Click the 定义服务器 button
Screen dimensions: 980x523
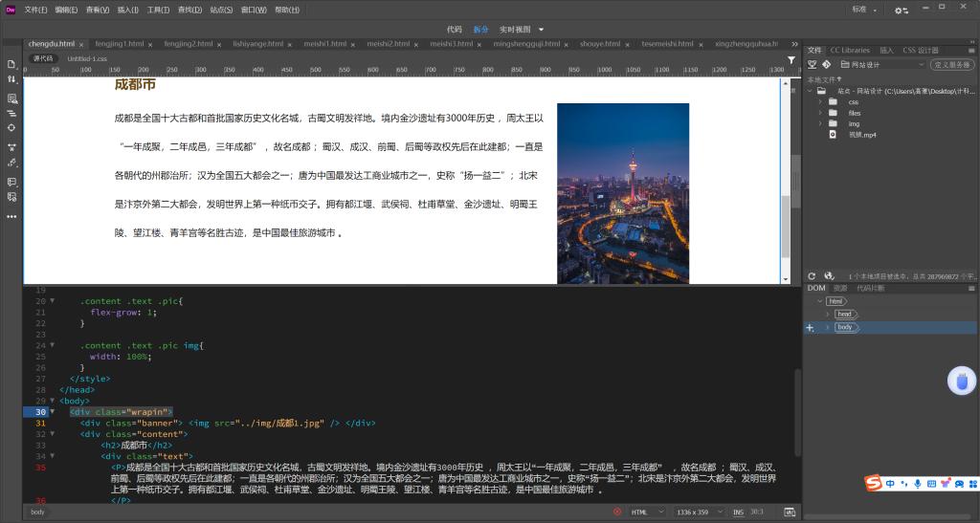coord(952,64)
